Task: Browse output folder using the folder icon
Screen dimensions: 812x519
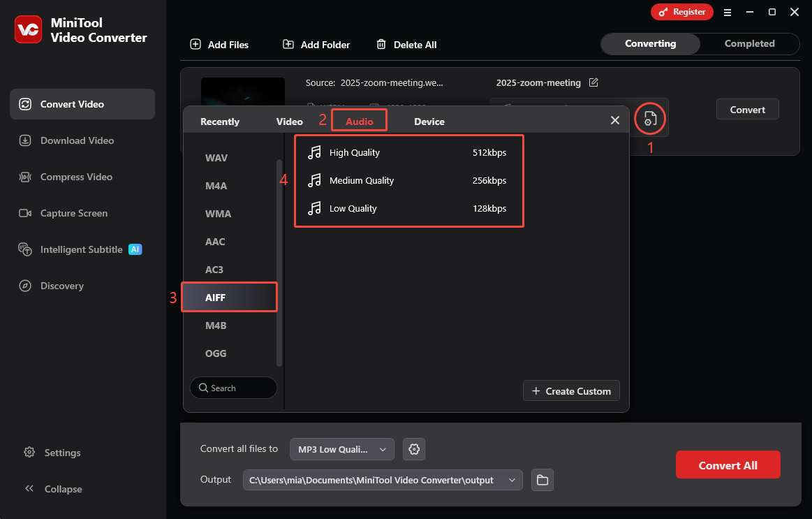Action: 542,480
